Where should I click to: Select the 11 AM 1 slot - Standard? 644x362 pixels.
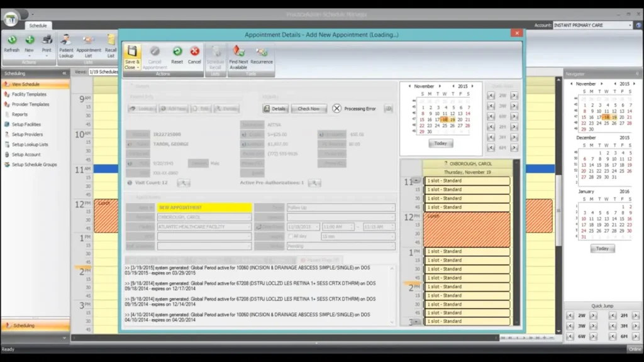pyautogui.click(x=467, y=180)
